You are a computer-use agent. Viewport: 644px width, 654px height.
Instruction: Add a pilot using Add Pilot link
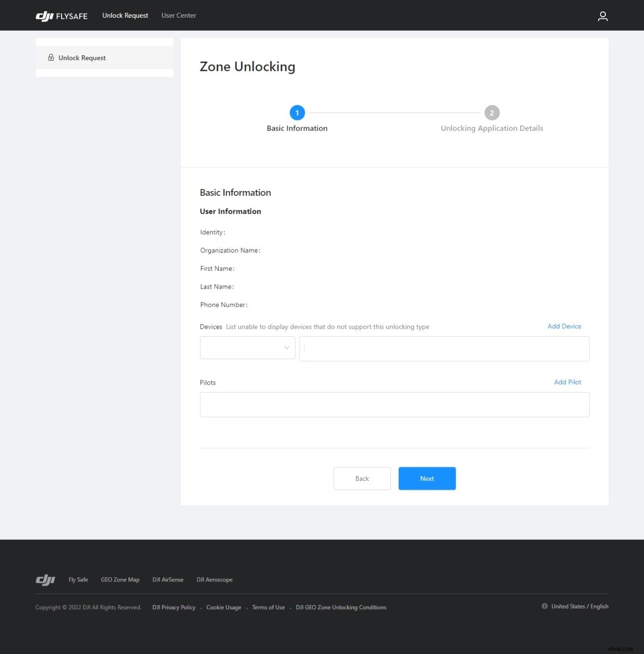click(x=567, y=382)
